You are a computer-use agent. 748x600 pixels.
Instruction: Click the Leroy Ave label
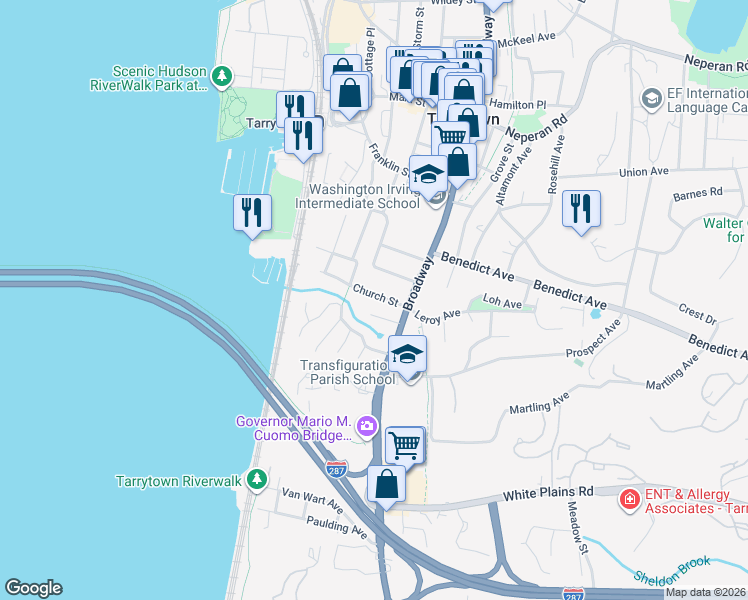click(437, 317)
